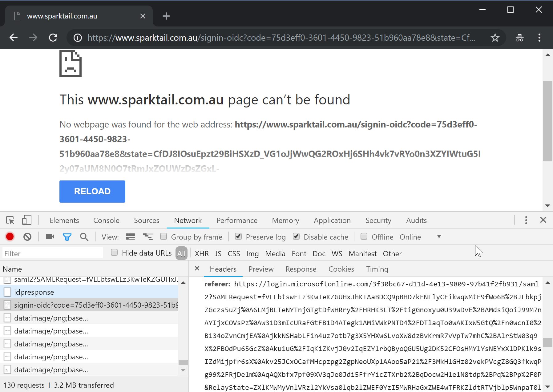Reload the page from the browser toolbar
The image size is (553, 392).
coord(53,38)
